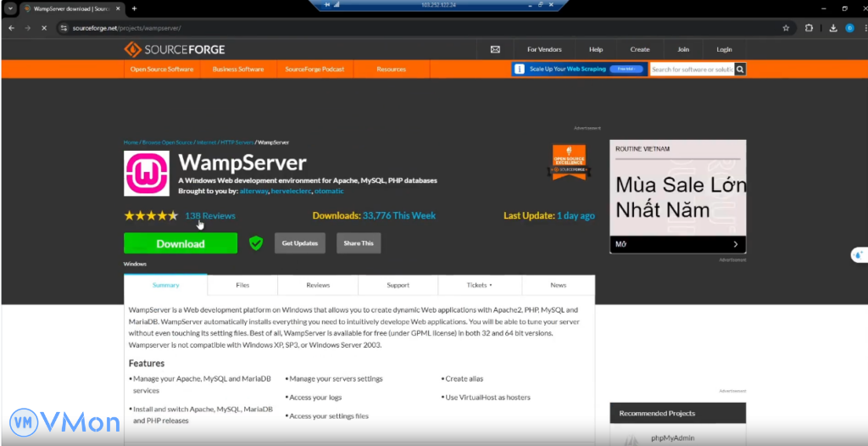Click the Windows platform label
Viewport: 868px width, 446px height.
pos(135,264)
